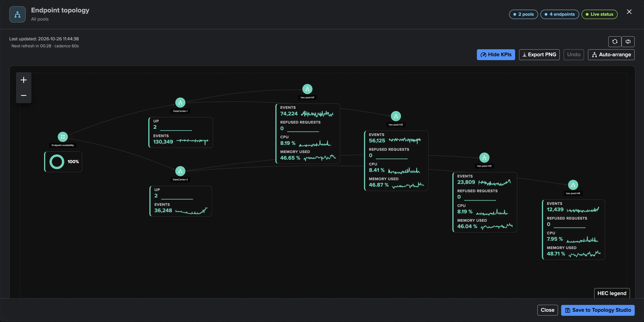Close the dialog with the X icon

click(629, 12)
